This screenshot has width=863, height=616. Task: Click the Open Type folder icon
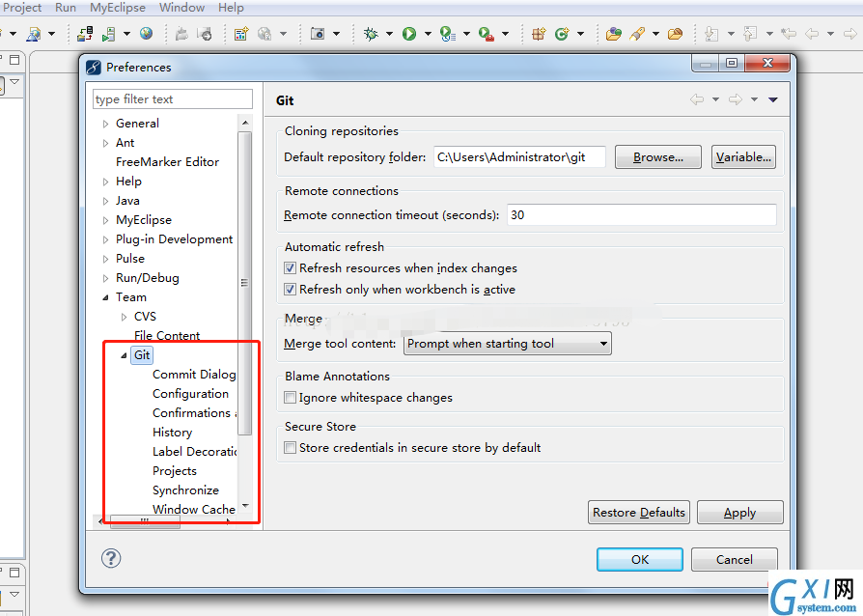coord(613,34)
